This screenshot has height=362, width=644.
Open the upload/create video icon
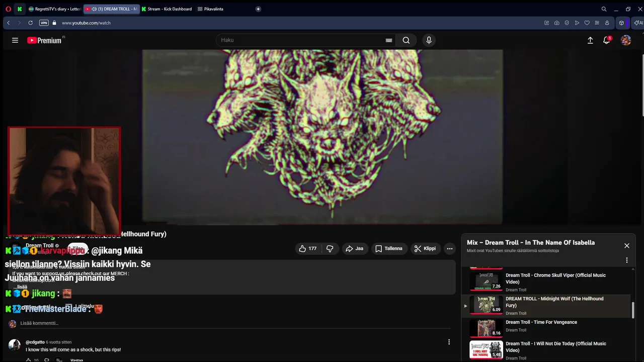tap(590, 40)
